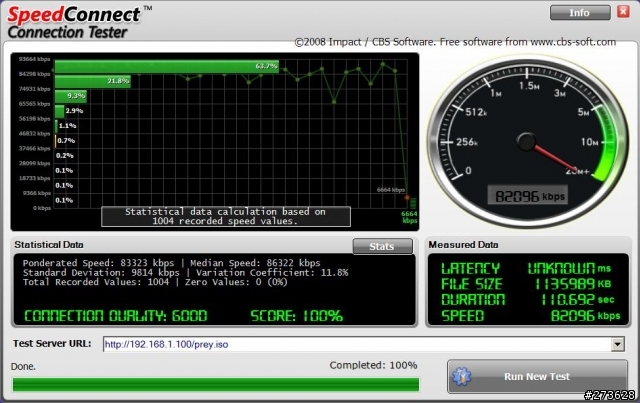Click the gear icon on Run New Test
This screenshot has width=640, height=403.
click(462, 376)
